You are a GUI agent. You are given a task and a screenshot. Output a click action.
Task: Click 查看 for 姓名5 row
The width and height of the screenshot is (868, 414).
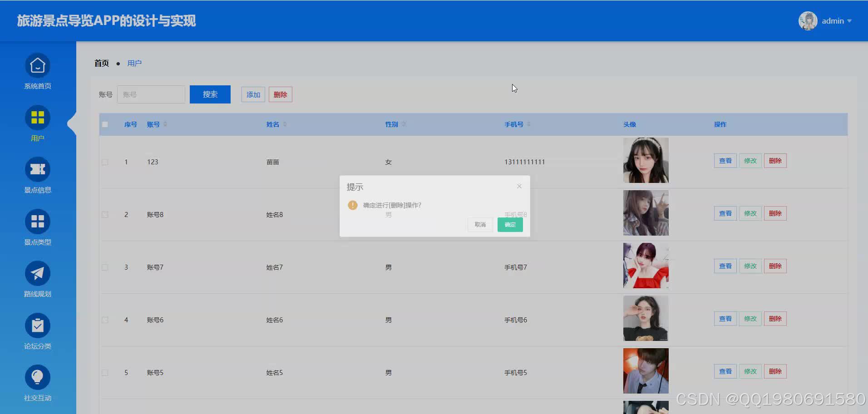[x=725, y=371]
